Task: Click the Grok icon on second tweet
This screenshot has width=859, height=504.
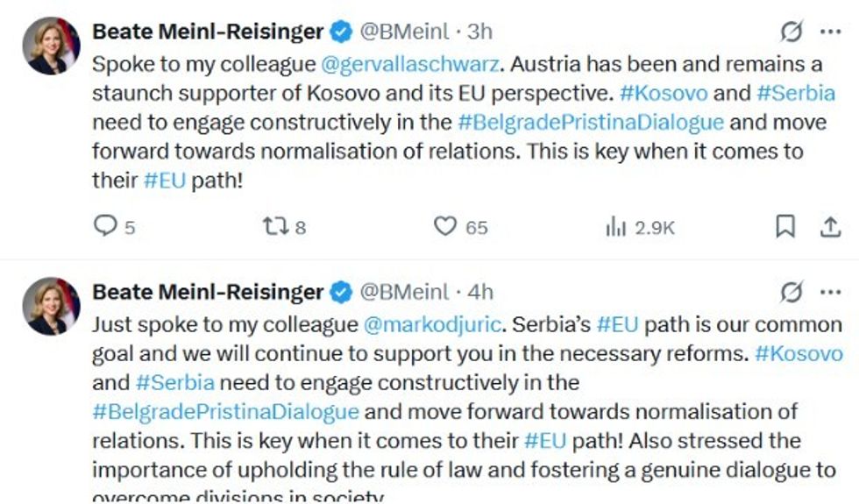Action: 792,291
